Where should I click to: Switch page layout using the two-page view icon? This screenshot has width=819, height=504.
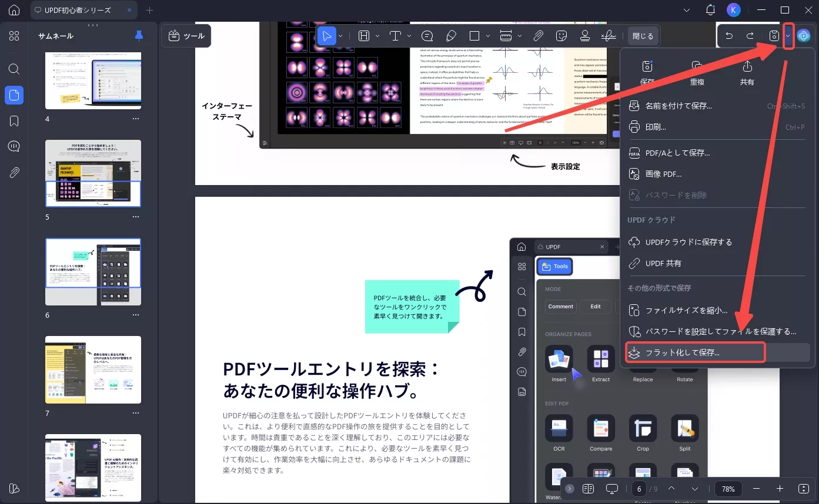pyautogui.click(x=589, y=489)
